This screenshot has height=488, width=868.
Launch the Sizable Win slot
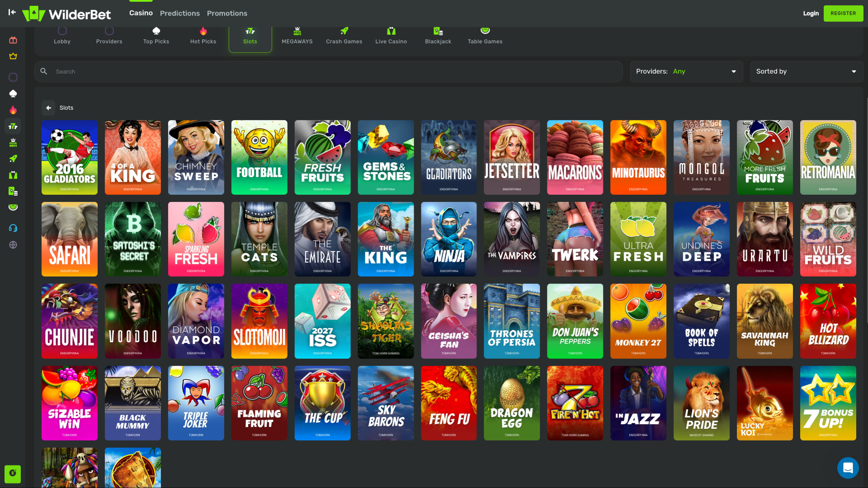click(x=69, y=403)
